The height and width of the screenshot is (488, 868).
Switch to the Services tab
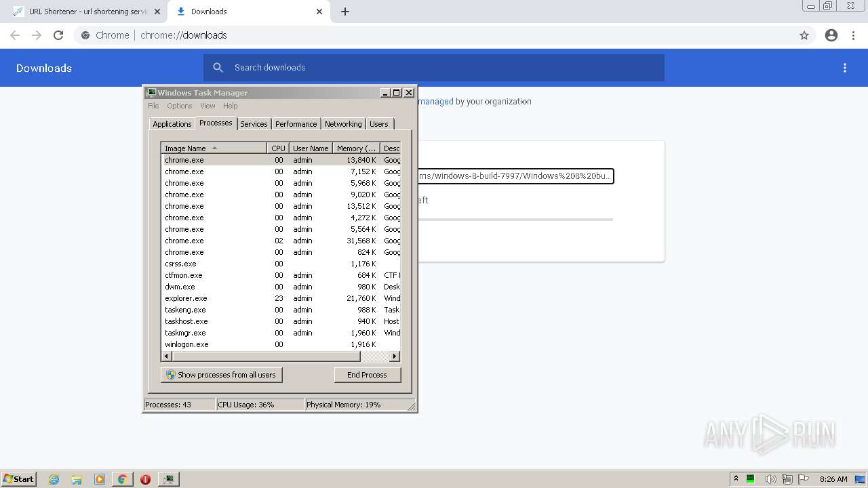[254, 124]
